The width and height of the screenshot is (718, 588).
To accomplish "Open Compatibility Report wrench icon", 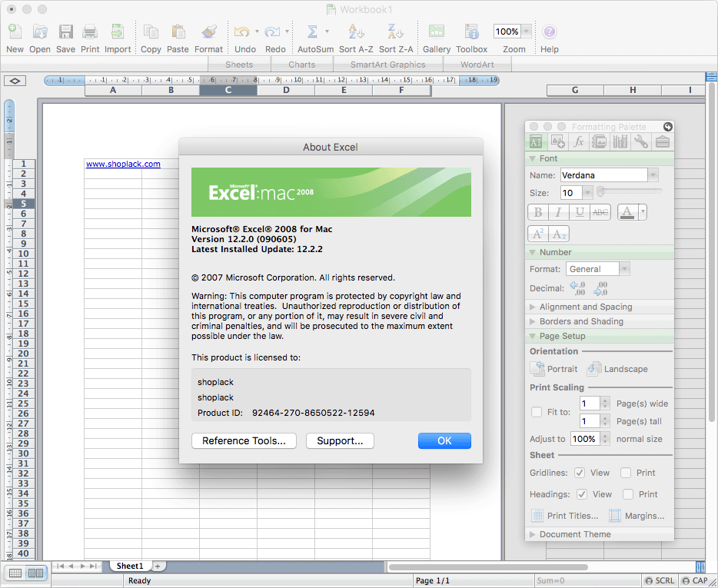I will (x=641, y=142).
